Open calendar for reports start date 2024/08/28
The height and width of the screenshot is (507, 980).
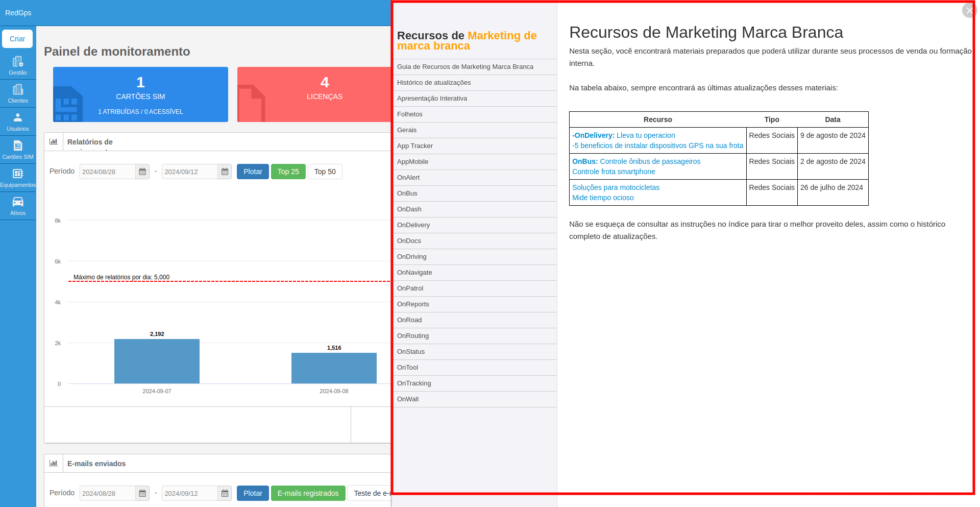tap(142, 172)
